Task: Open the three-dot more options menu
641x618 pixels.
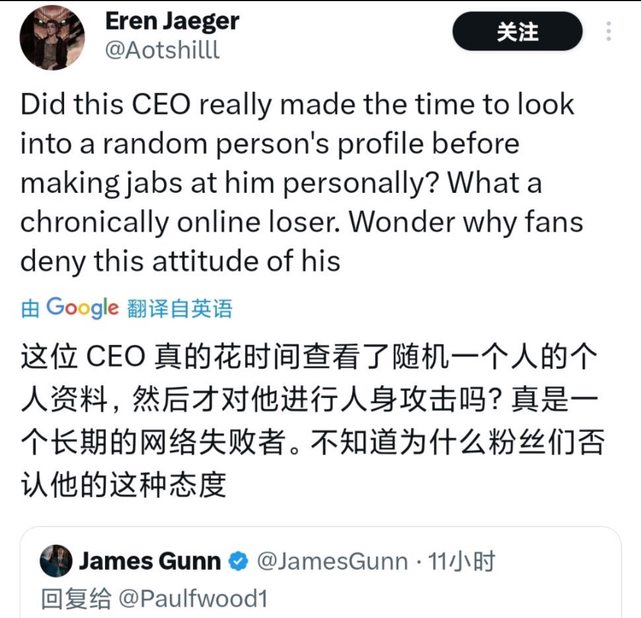Action: pyautogui.click(x=609, y=31)
